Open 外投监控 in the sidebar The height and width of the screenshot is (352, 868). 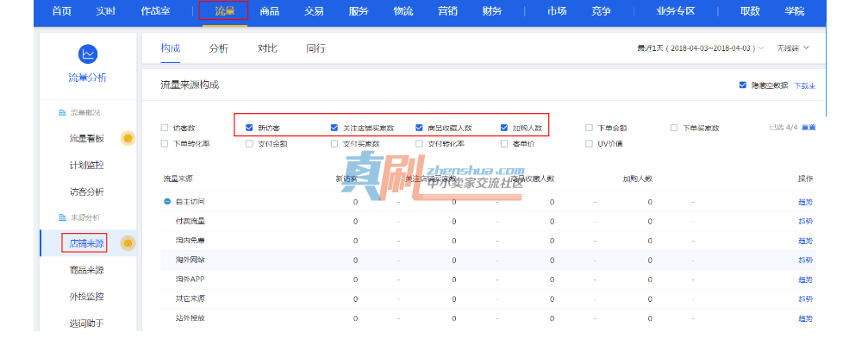click(87, 297)
